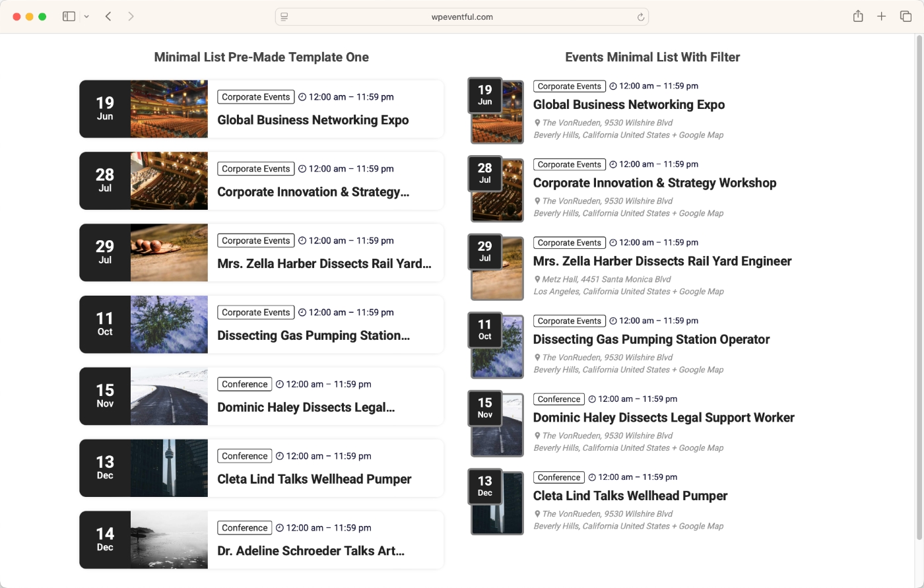Open Mrs. Zella Harber Dissects Rail Yard Engineer
The height and width of the screenshot is (588, 924).
click(662, 261)
